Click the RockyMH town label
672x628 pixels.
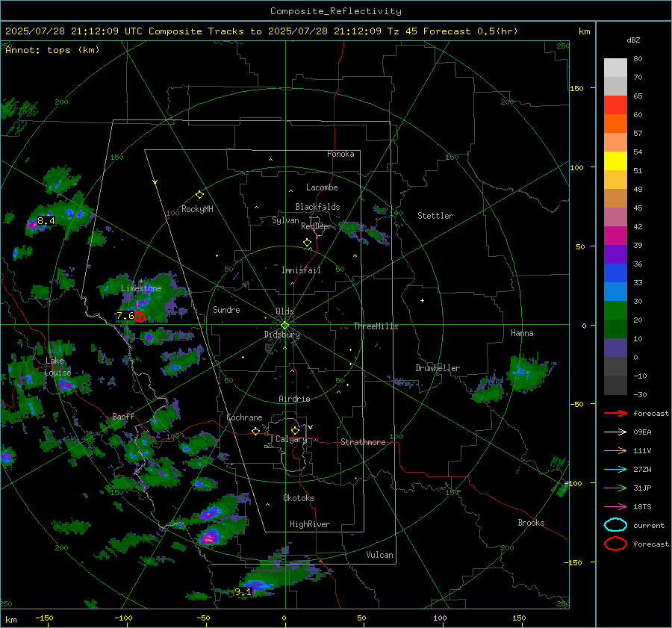[x=197, y=209]
